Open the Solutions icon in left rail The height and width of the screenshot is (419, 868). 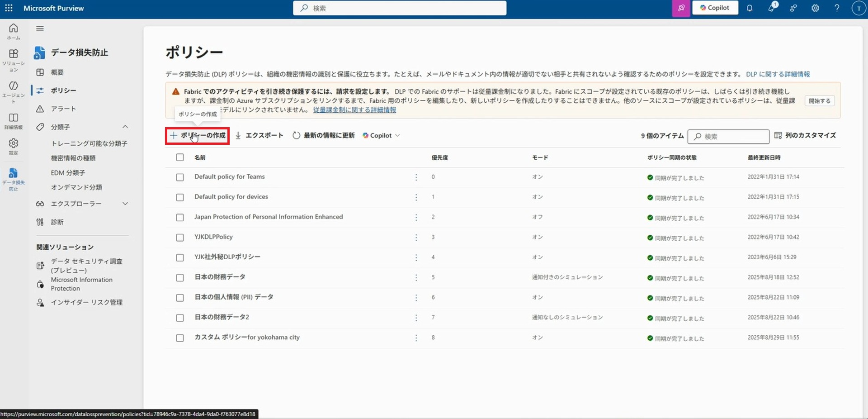pyautogui.click(x=14, y=60)
